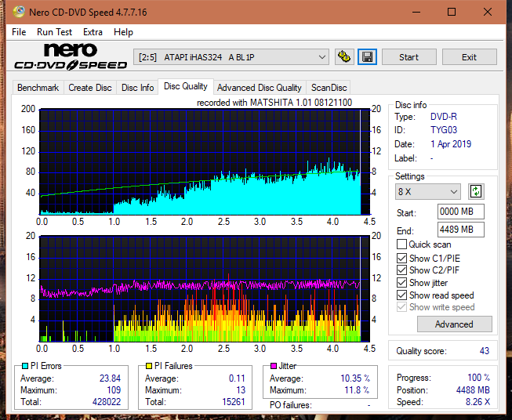Click the Quality score value 43
Viewport: 512px width, 420px height.
pyautogui.click(x=485, y=351)
